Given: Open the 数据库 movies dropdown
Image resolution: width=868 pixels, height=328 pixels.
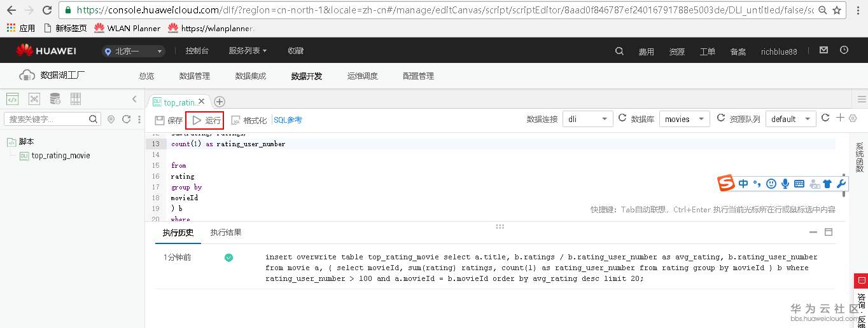Looking at the screenshot, I should click(684, 119).
